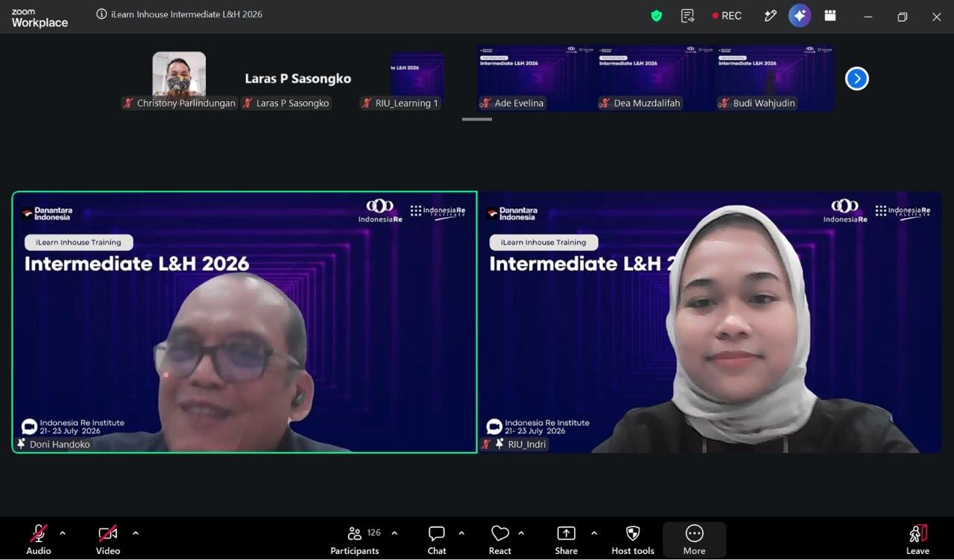954x560 pixels.
Task: Show next page of participant thumbnails
Action: [856, 78]
